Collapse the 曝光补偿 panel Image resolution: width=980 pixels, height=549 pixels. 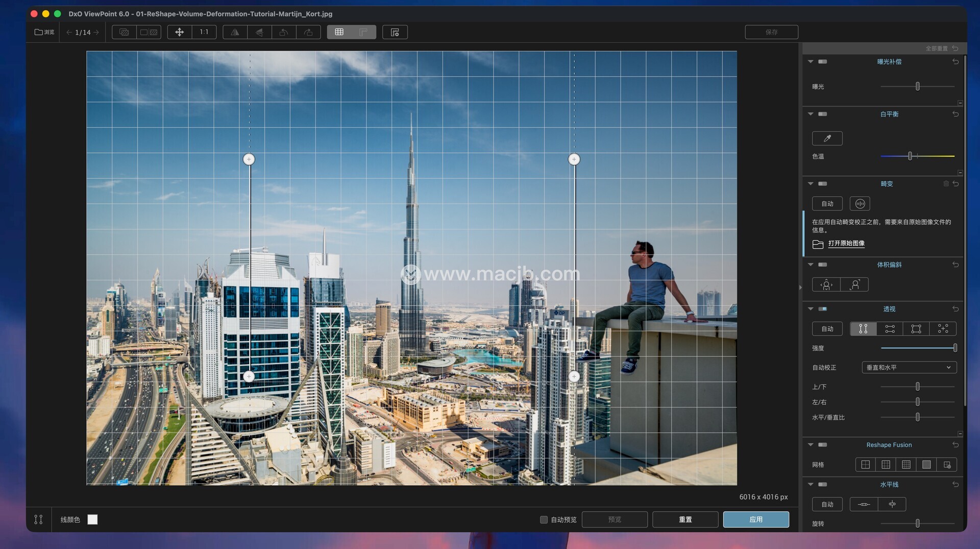coord(811,62)
